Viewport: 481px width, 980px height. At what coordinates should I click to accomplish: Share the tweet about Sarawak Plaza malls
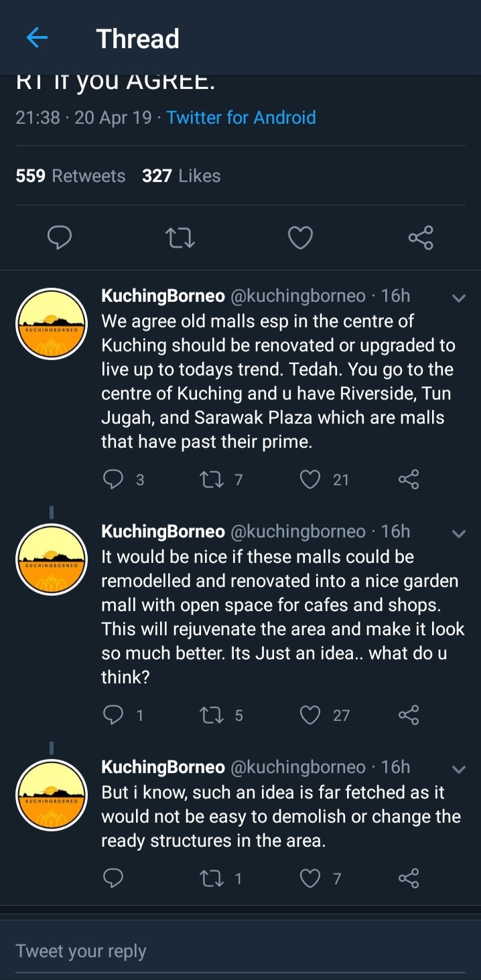(x=408, y=479)
